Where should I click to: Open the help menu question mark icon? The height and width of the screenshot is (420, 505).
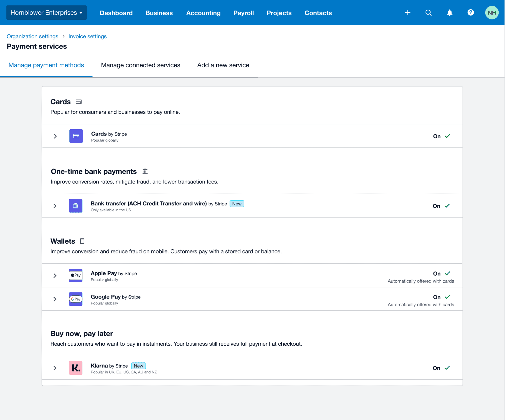coord(470,13)
